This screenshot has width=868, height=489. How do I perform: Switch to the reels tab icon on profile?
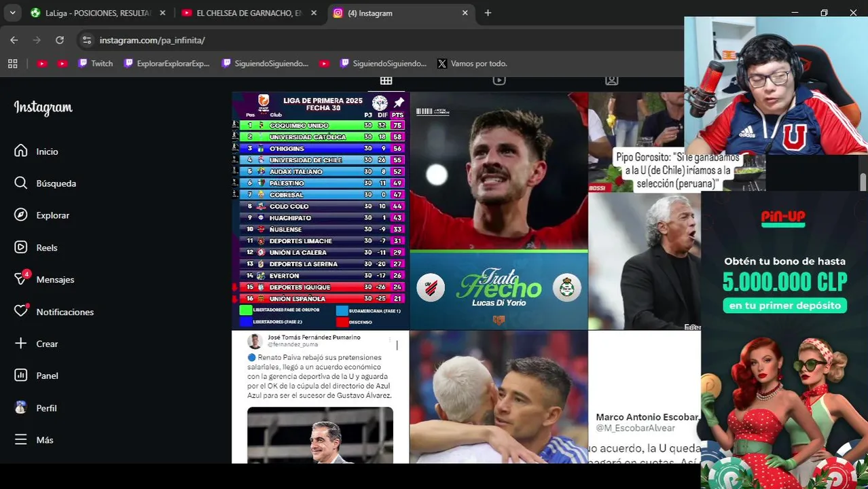point(499,80)
